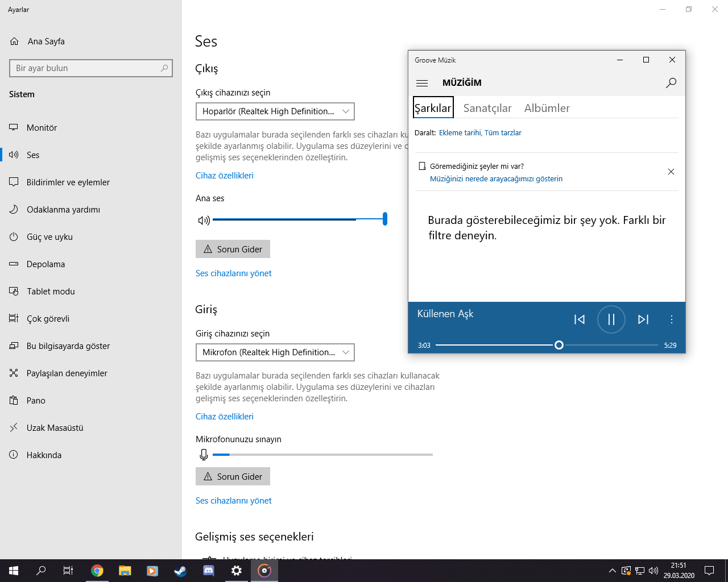The height and width of the screenshot is (582, 728).
Task: Open Pano clipboard settings
Action: [91, 401]
